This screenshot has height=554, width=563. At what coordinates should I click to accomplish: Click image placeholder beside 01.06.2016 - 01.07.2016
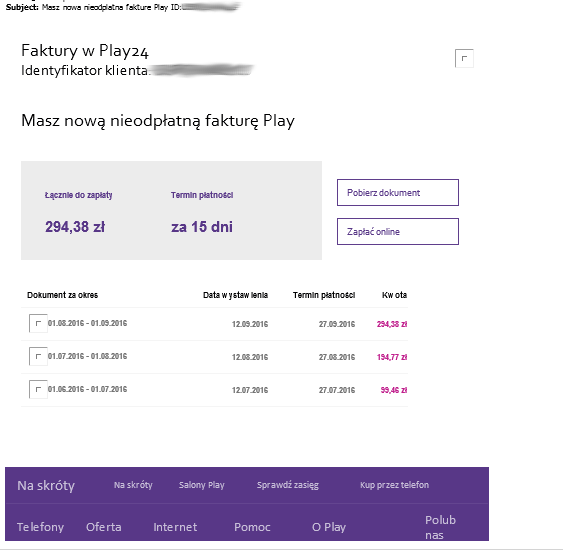click(x=38, y=389)
